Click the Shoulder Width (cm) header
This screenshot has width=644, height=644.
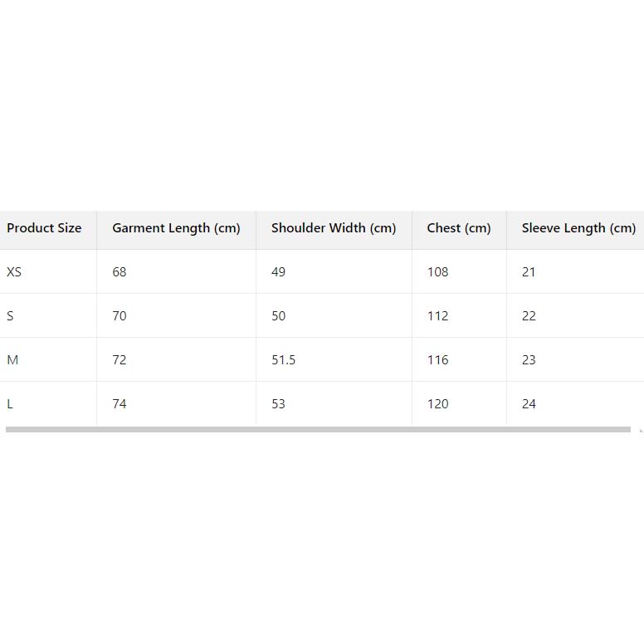[x=334, y=228]
